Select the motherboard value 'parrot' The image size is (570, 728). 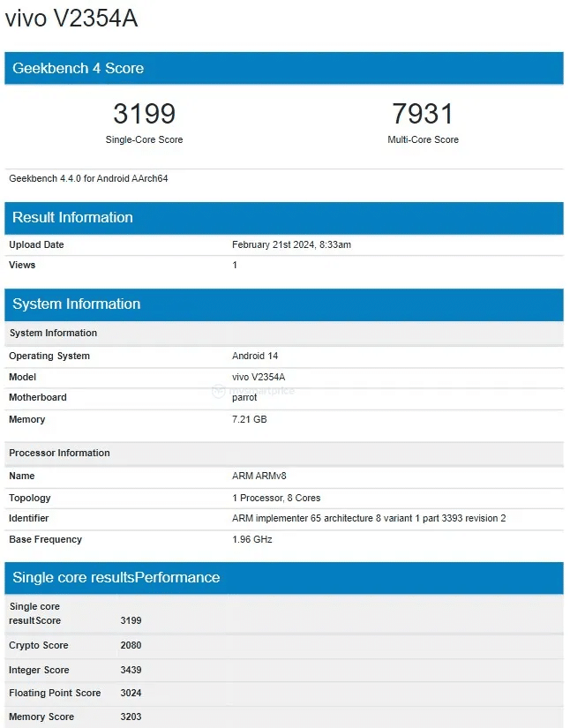pyautogui.click(x=244, y=398)
